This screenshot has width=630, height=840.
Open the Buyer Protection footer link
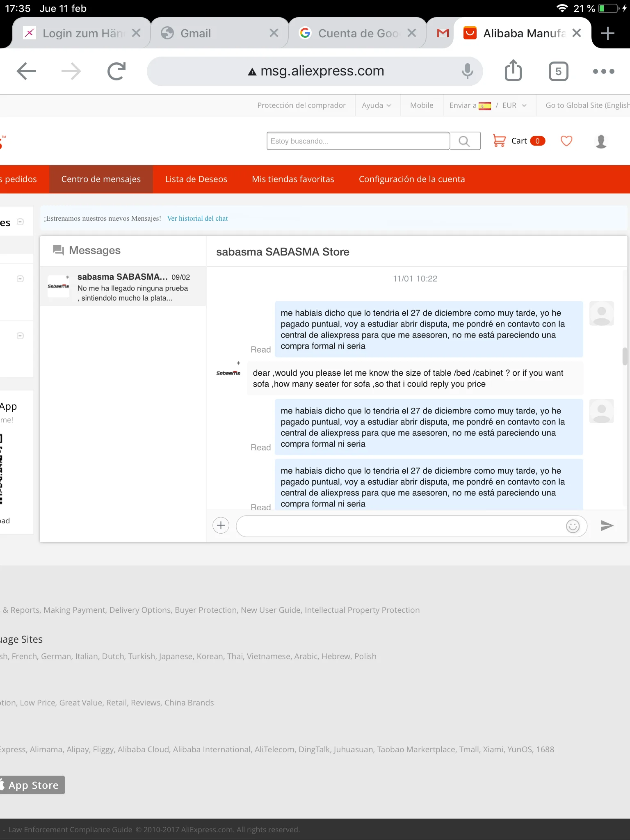[x=206, y=610]
